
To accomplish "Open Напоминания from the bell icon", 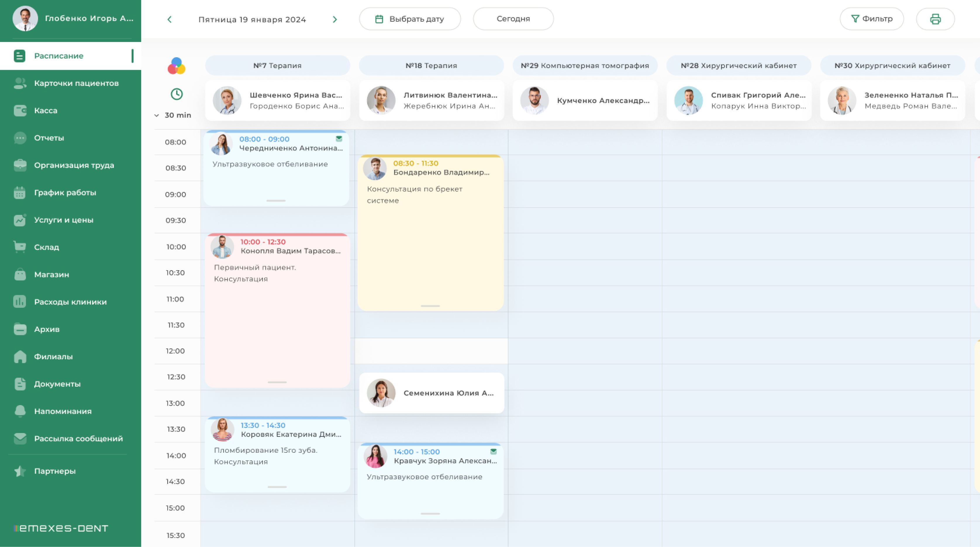I will [x=20, y=411].
